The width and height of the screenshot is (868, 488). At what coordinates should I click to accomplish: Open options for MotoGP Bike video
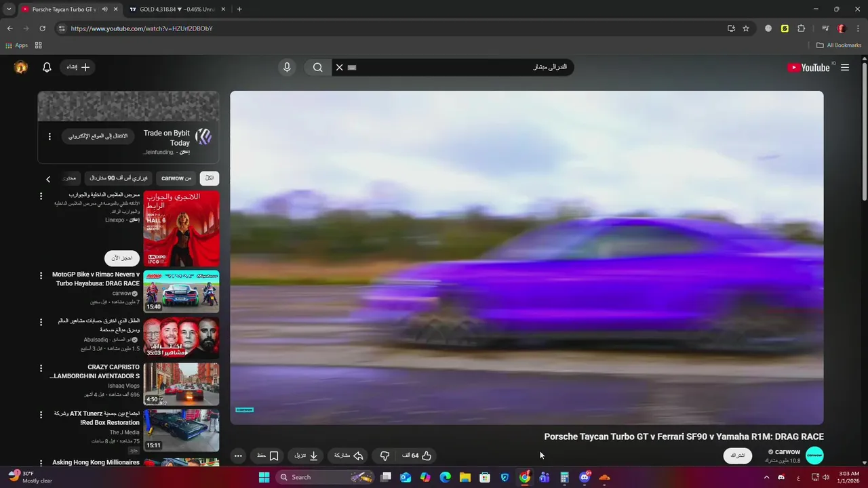pos(41,276)
